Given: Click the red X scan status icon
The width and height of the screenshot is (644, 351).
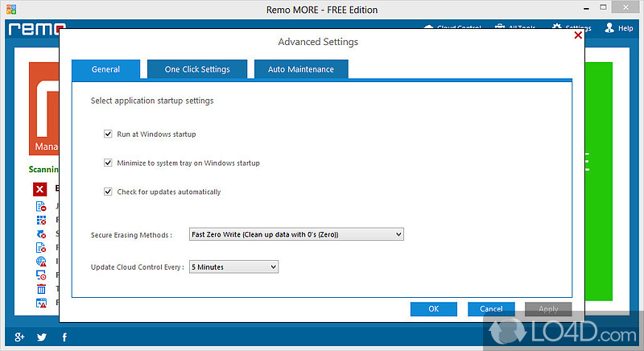Looking at the screenshot, I should [40, 189].
